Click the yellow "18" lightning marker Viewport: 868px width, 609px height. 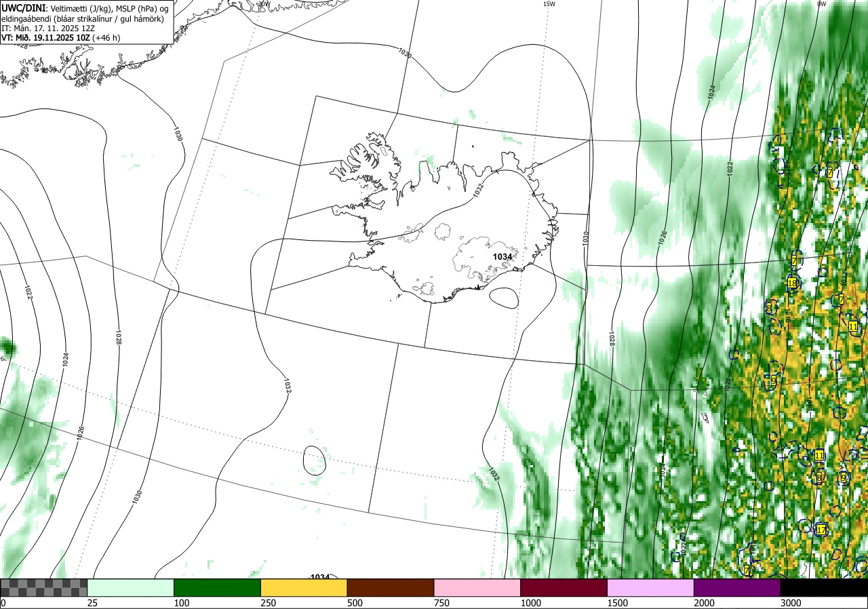(x=792, y=283)
